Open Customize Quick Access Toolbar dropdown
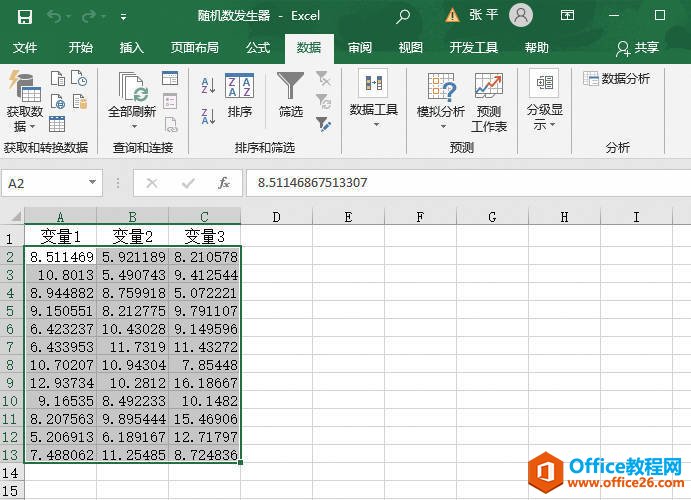Screen dimensions: 691x500 tap(124, 17)
